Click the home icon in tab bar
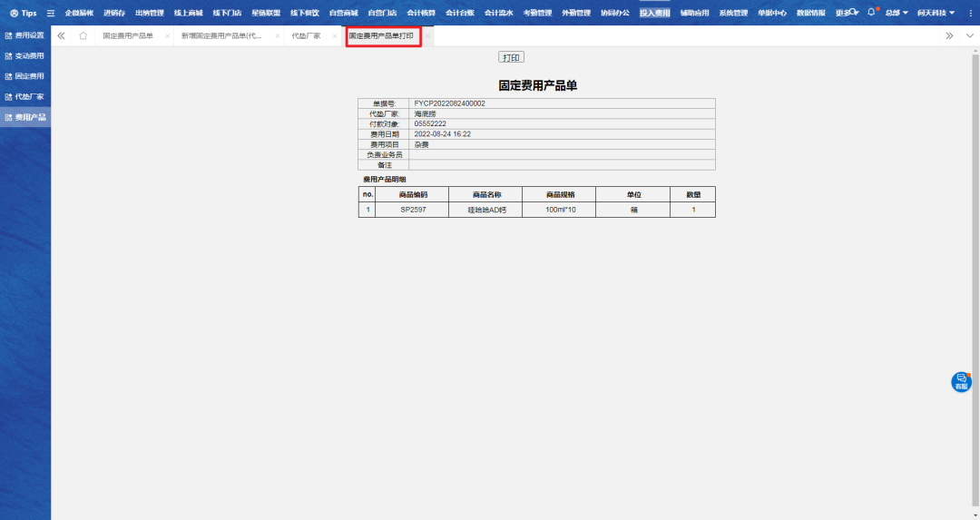The image size is (980, 520). pos(83,35)
